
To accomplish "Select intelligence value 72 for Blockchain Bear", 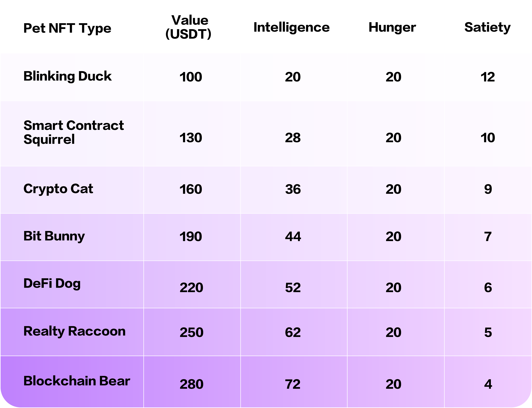I will (x=293, y=384).
